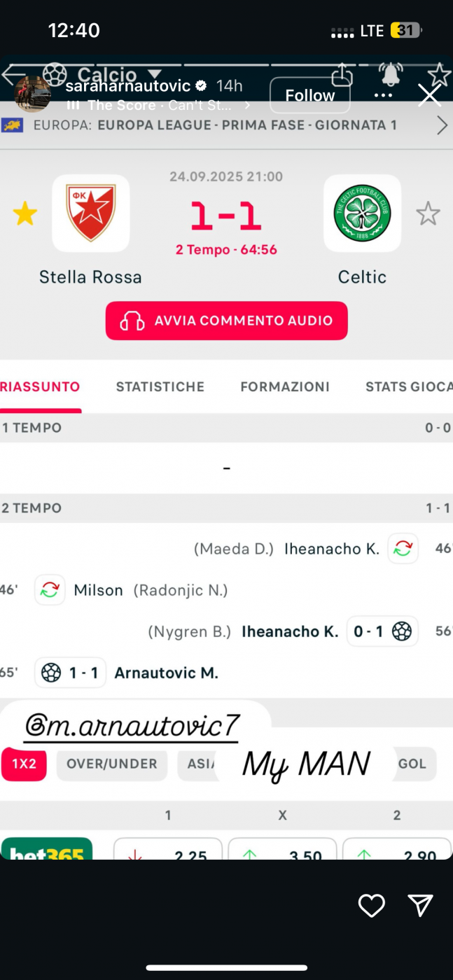Unfavorite Stella Rossa with the yellow star
The height and width of the screenshot is (980, 453).
click(25, 213)
